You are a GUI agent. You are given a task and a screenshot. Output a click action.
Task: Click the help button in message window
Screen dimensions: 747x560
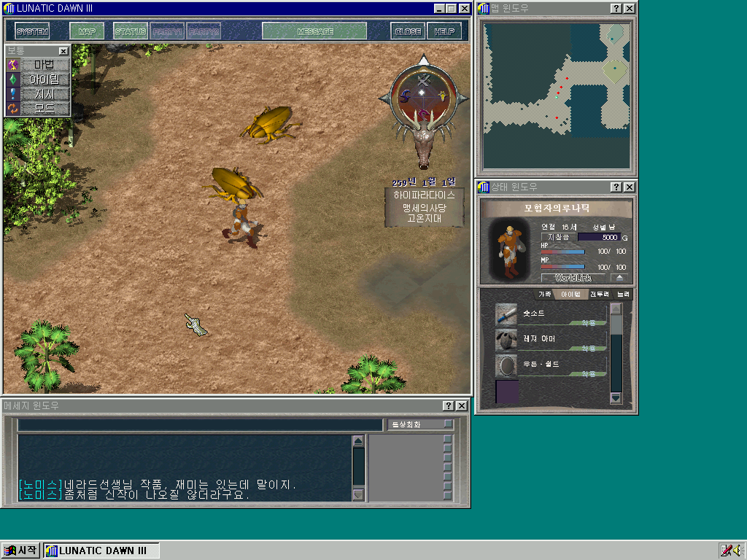click(x=449, y=405)
